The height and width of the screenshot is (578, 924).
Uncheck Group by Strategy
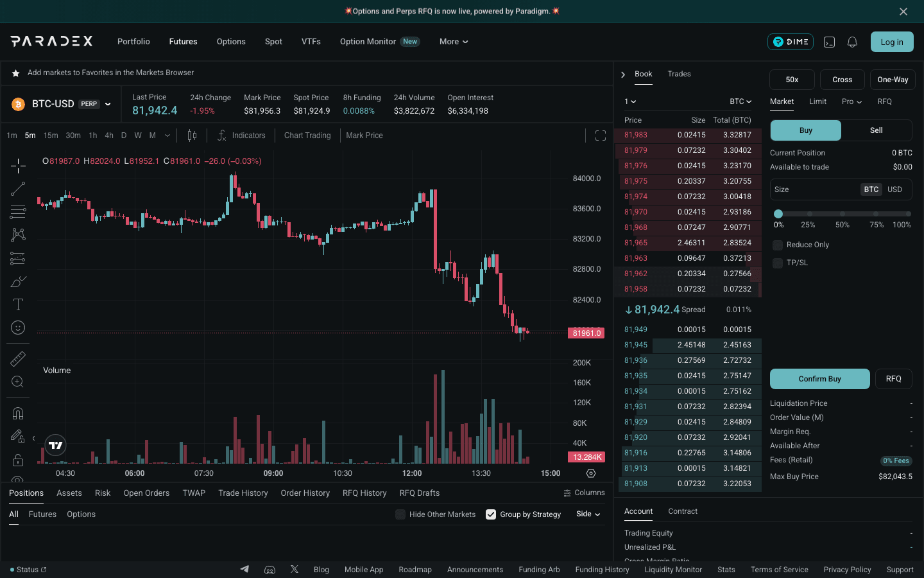491,514
